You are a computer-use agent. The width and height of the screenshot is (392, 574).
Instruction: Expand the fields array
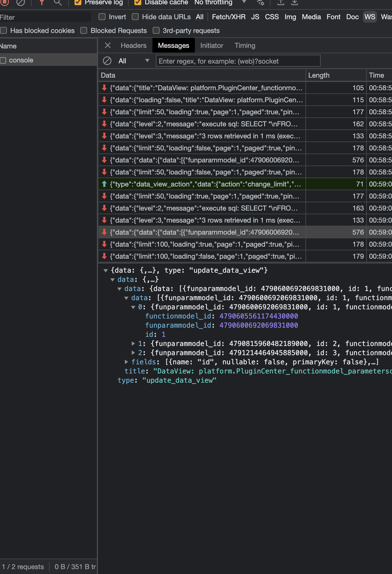click(x=126, y=362)
